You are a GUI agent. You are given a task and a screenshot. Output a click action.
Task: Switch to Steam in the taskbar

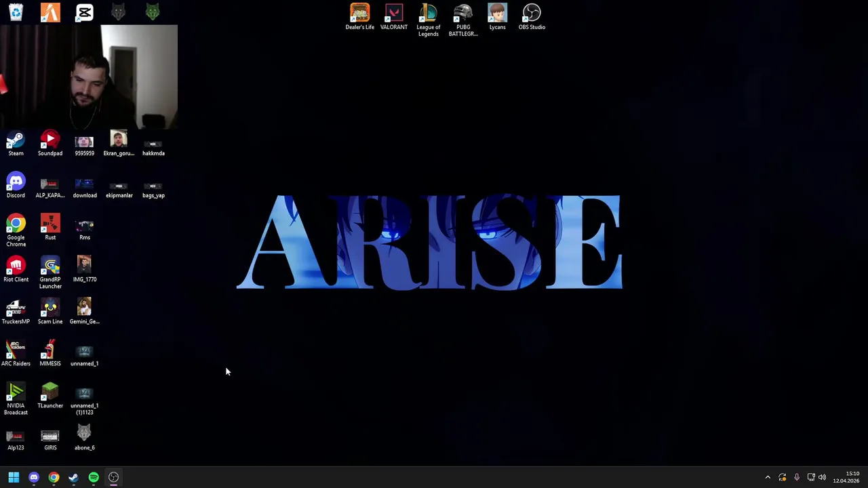[73, 477]
